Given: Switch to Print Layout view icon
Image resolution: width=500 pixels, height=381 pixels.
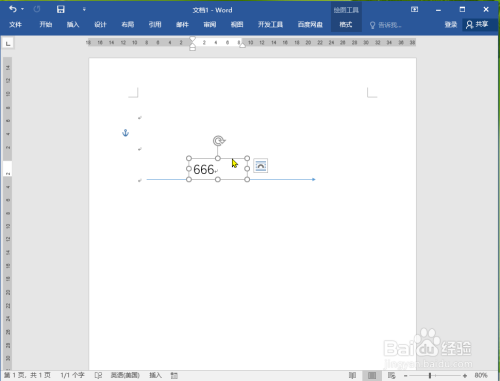Looking at the screenshot, I should [x=372, y=375].
